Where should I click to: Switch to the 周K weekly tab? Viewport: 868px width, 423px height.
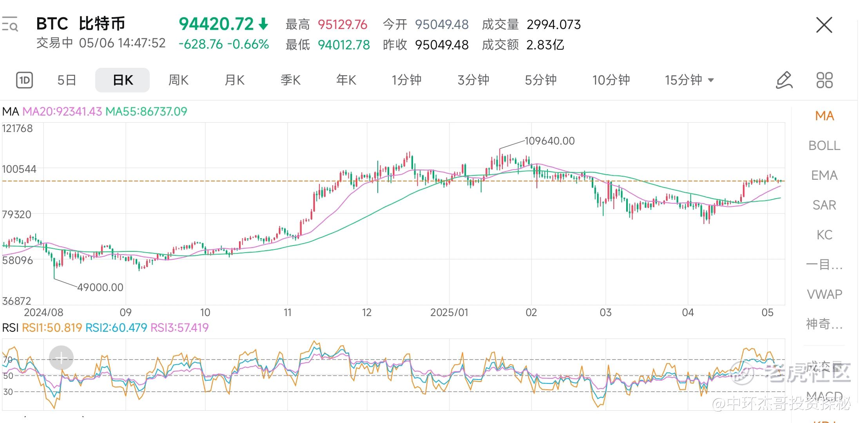click(x=178, y=80)
